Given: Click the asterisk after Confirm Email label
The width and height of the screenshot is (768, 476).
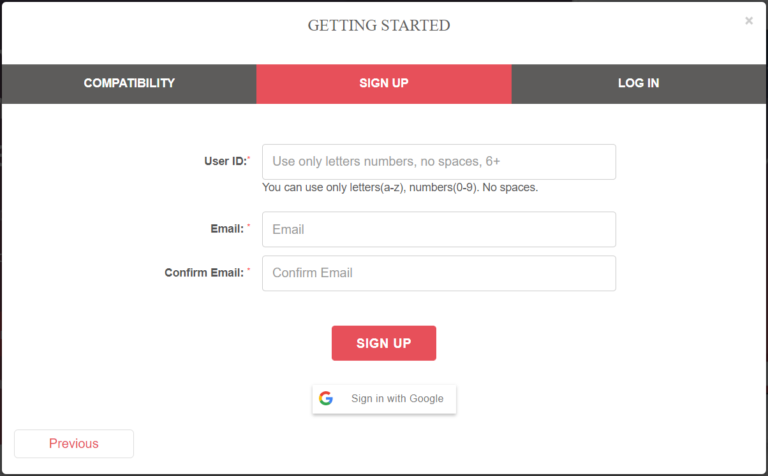Looking at the screenshot, I should point(249,269).
